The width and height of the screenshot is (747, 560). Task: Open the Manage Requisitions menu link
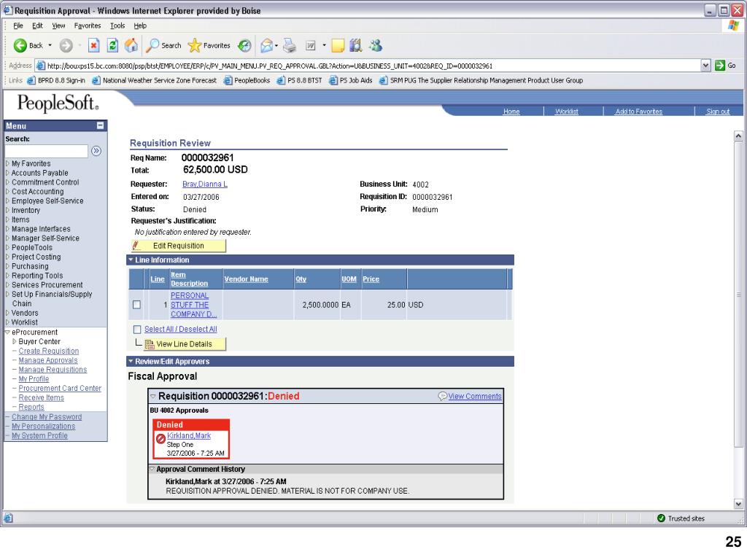(x=53, y=370)
